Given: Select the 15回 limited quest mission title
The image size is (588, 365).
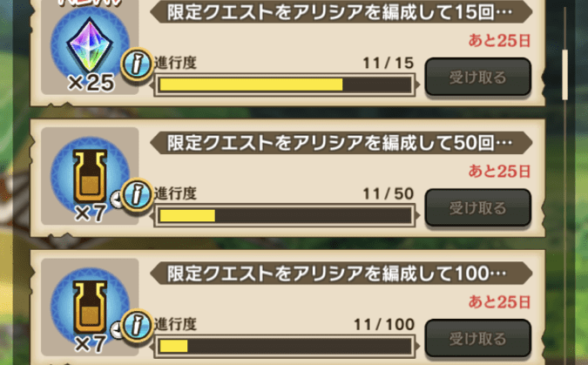Looking at the screenshot, I should click(x=341, y=12).
